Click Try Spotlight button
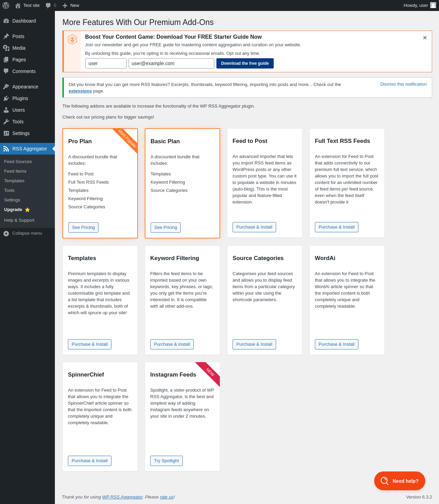This screenshot has height=504, width=439. point(166,461)
